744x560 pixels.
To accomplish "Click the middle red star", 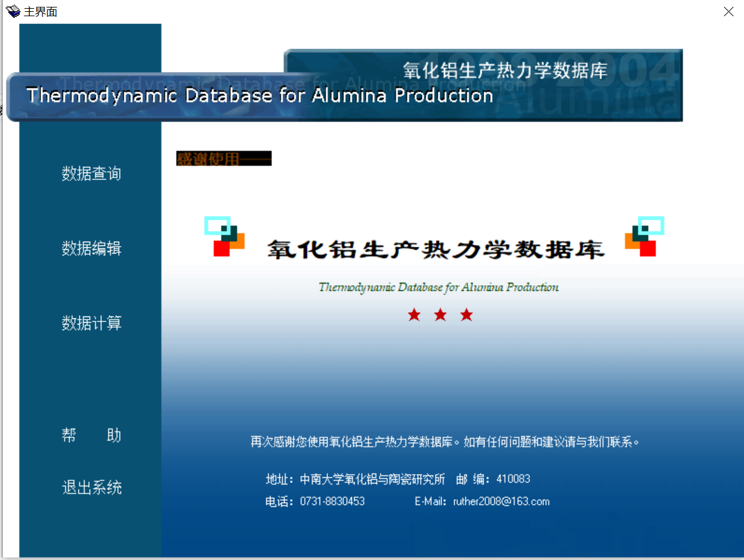I will pos(441,315).
